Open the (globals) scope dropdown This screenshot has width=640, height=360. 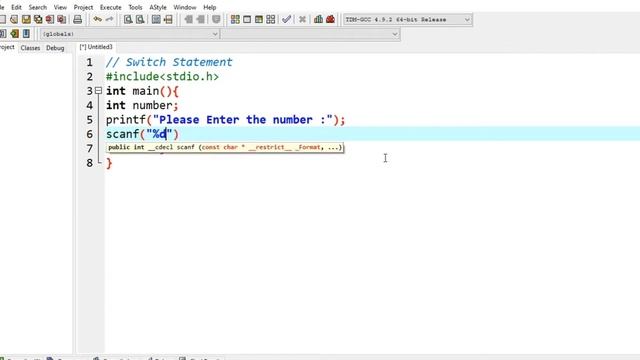click(130, 34)
